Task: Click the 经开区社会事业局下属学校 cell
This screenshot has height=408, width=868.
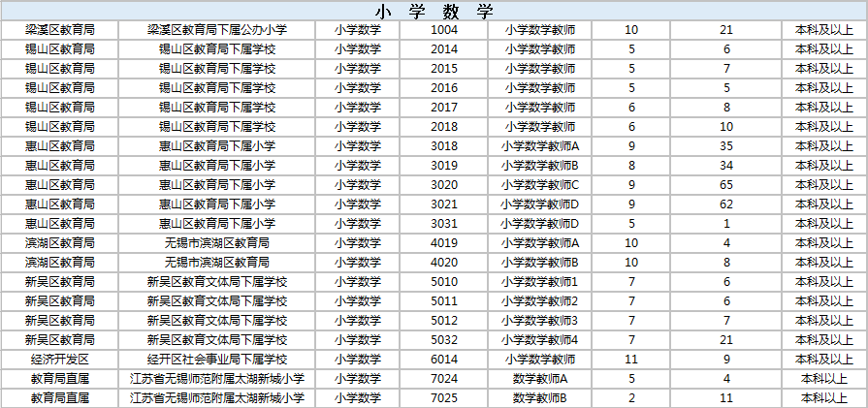Action: point(216,360)
